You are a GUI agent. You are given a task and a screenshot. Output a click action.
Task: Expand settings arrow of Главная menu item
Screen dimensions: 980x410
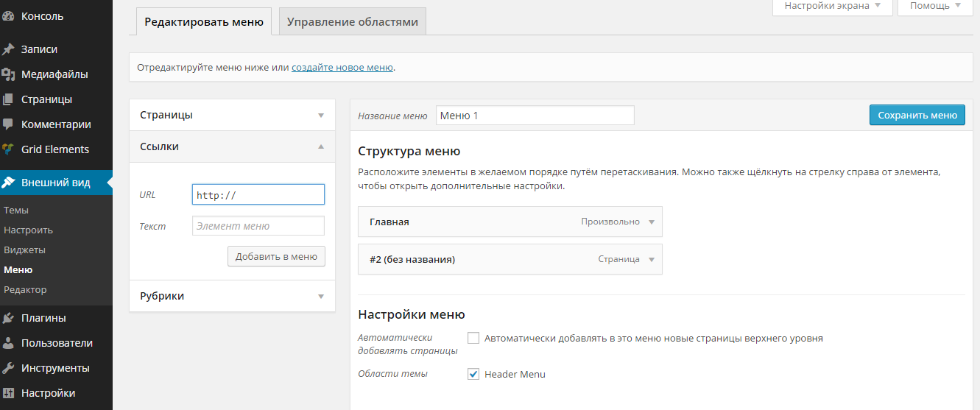click(x=652, y=222)
